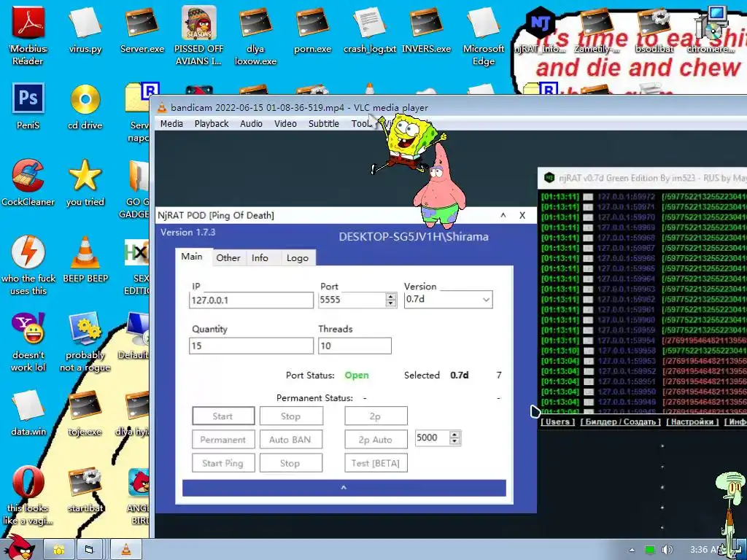Switch to the Info tab in NjRAT POD

[x=260, y=257]
